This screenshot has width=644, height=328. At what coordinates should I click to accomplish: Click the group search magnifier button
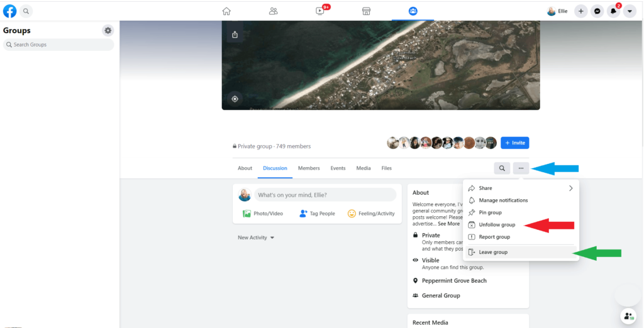tap(502, 168)
